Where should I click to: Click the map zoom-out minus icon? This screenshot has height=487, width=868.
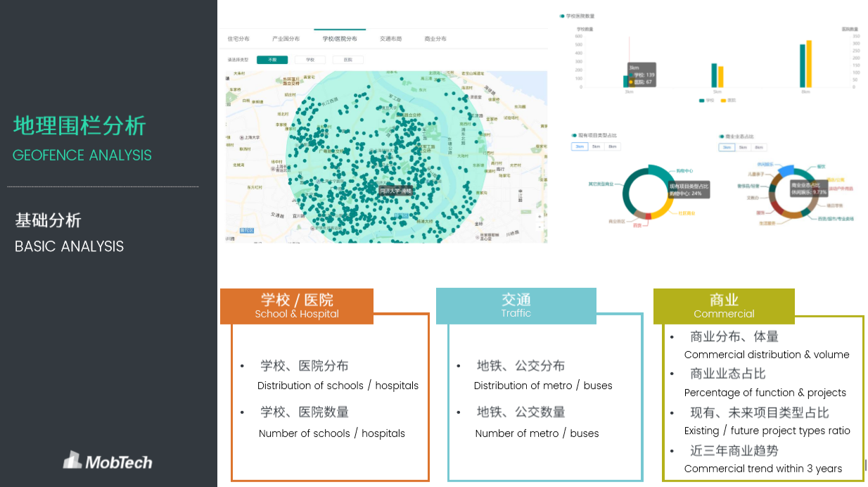point(540,227)
